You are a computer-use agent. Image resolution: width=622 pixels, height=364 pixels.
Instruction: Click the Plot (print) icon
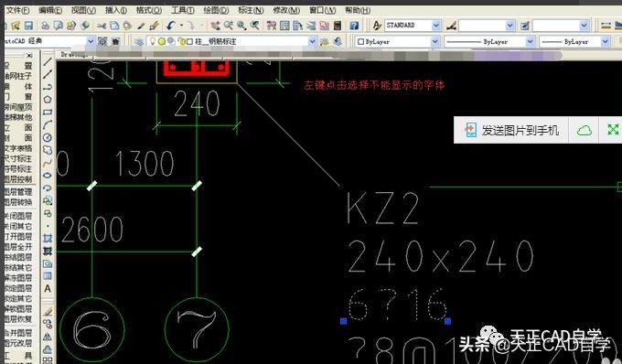click(45, 26)
